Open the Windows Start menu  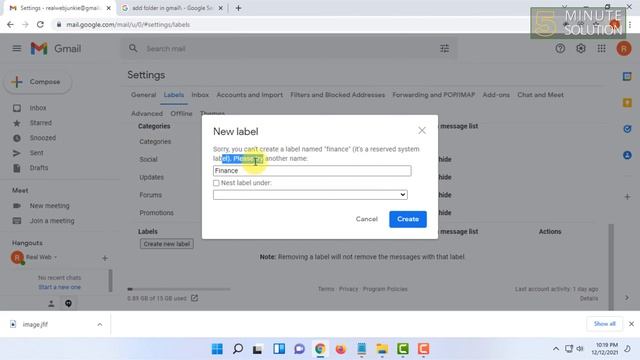tap(217, 349)
